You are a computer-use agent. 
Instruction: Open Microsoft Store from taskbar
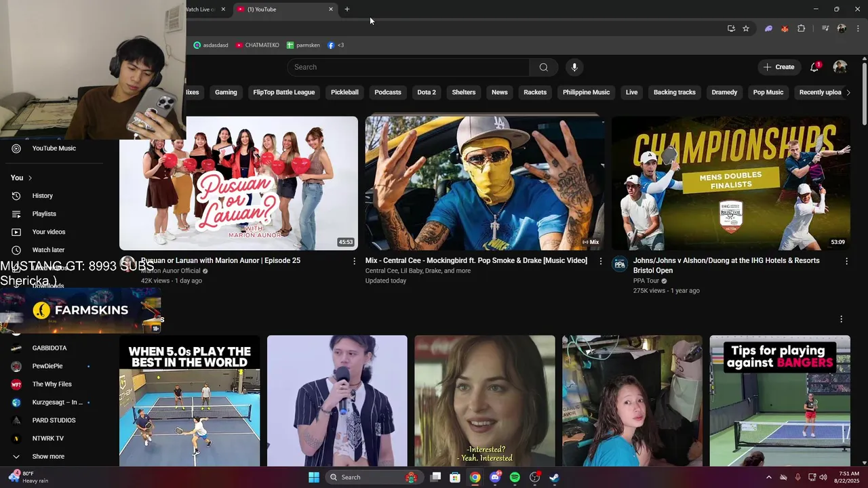point(456,477)
